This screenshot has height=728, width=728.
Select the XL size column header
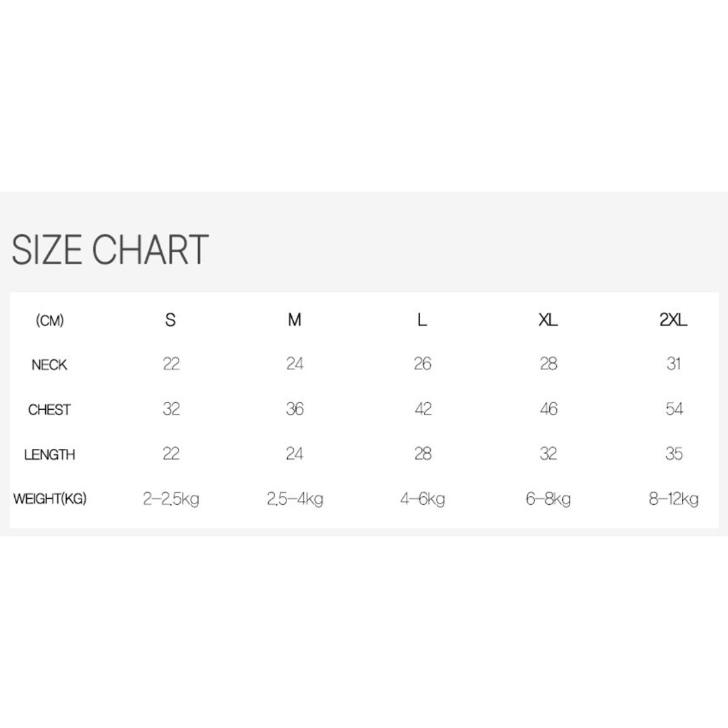(548, 320)
